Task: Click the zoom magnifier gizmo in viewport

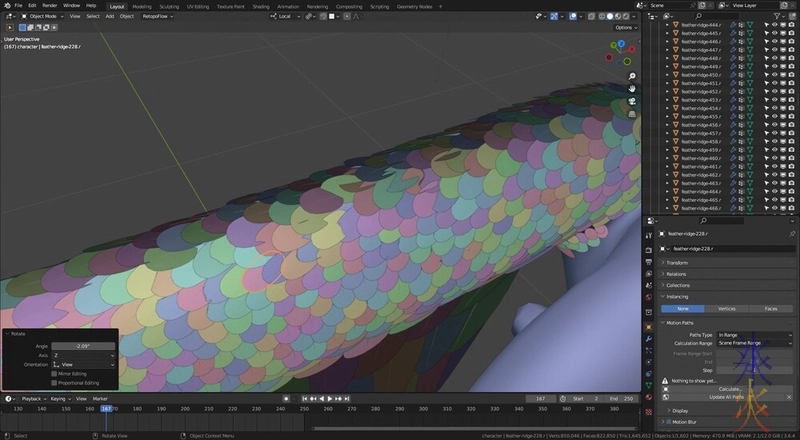Action: [632, 76]
